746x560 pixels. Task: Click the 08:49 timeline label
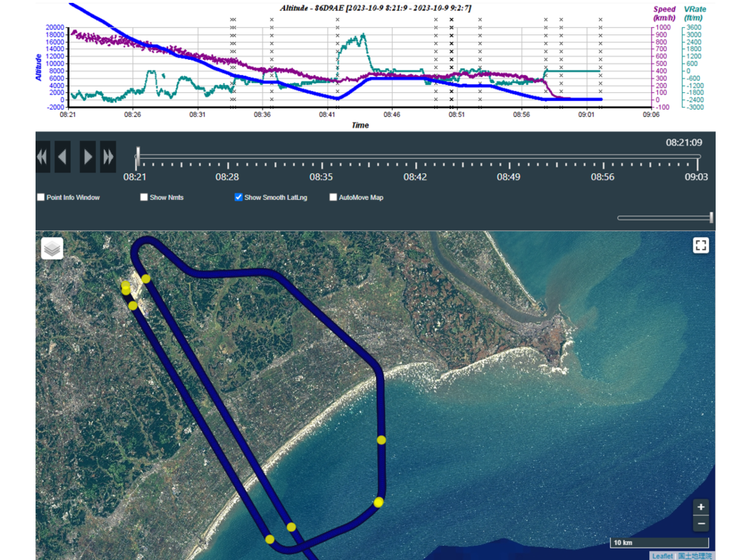click(509, 177)
